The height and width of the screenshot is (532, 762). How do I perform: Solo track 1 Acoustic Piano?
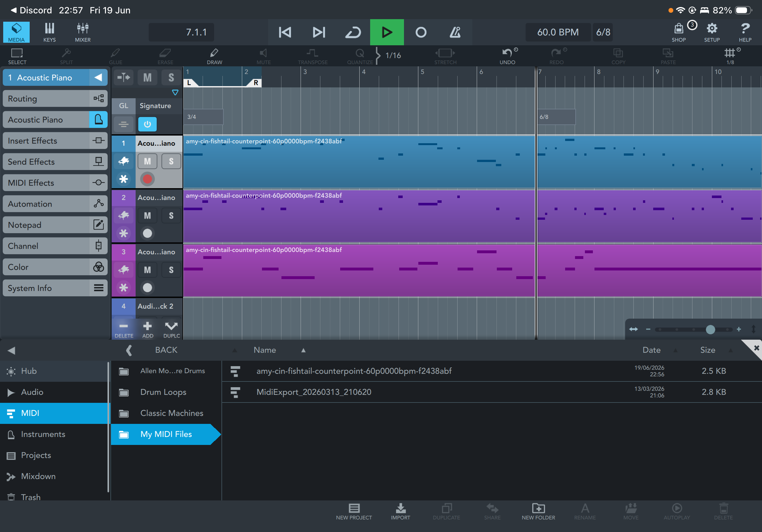coord(171,161)
